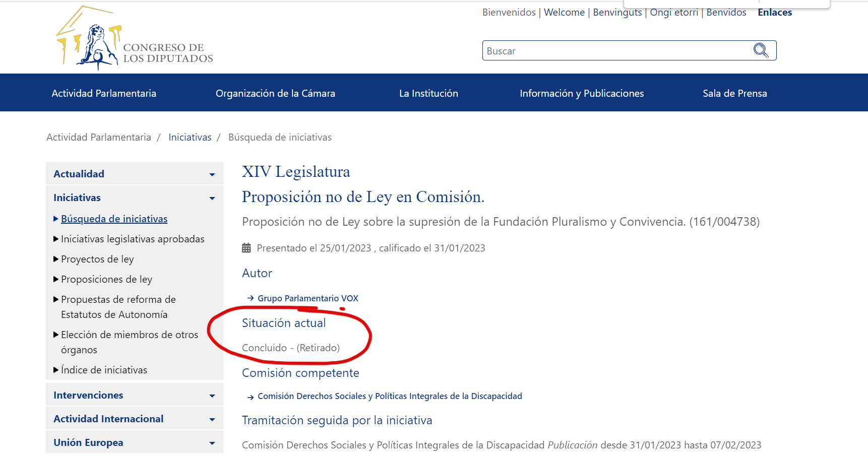This screenshot has width=868, height=455.
Task: Collapse the Iniciativas sidebar section
Action: click(x=212, y=198)
